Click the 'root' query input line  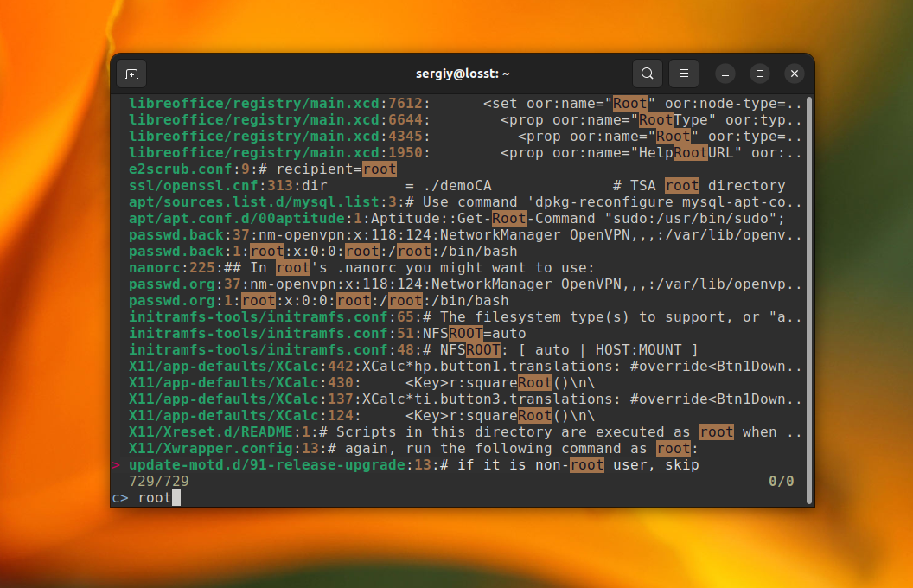pyautogui.click(x=460, y=498)
